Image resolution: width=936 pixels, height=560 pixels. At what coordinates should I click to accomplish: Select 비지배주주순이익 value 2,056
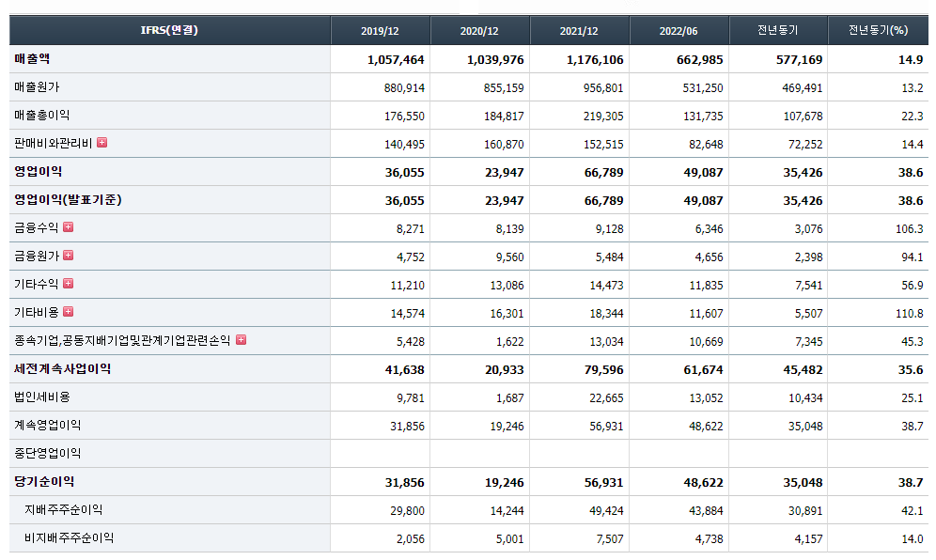(411, 539)
